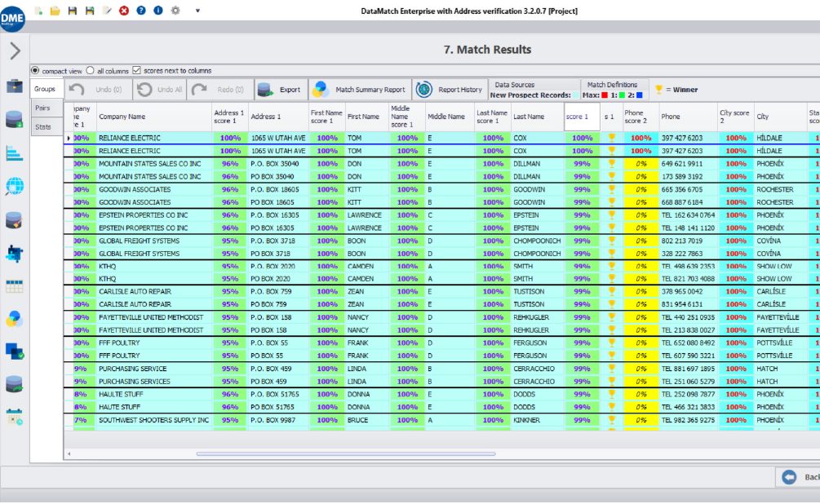The width and height of the screenshot is (820, 504).
Task: Click the globe with magnifier sidebar icon
Action: click(14, 187)
